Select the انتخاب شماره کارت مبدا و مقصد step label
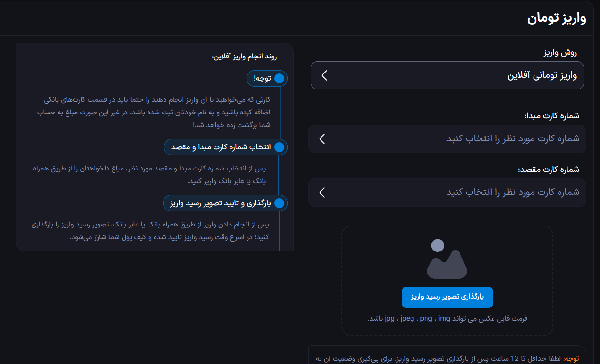The image size is (600, 364). click(221, 147)
